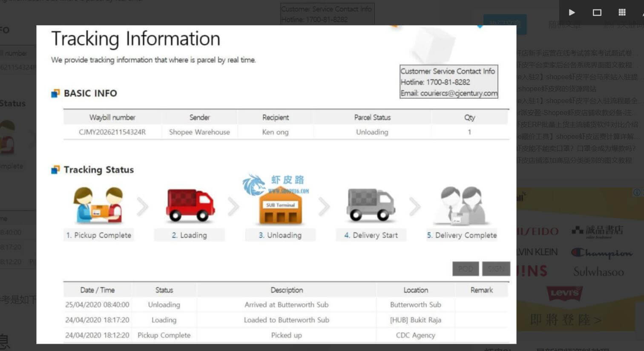Start the slideshow play button
The height and width of the screenshot is (351, 644).
coord(572,12)
